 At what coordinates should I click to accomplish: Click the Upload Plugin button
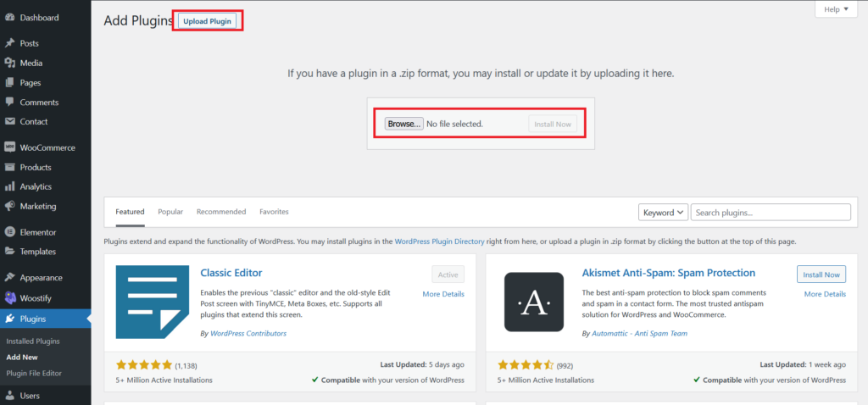coord(208,21)
